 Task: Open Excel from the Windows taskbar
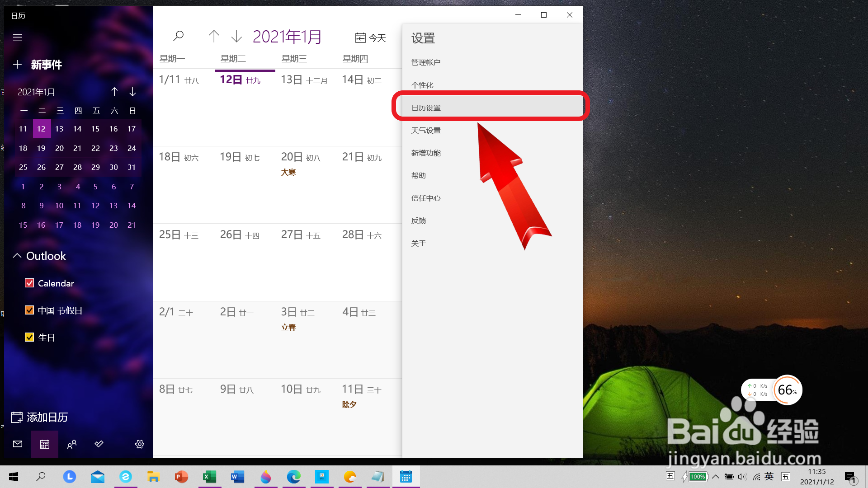click(209, 477)
